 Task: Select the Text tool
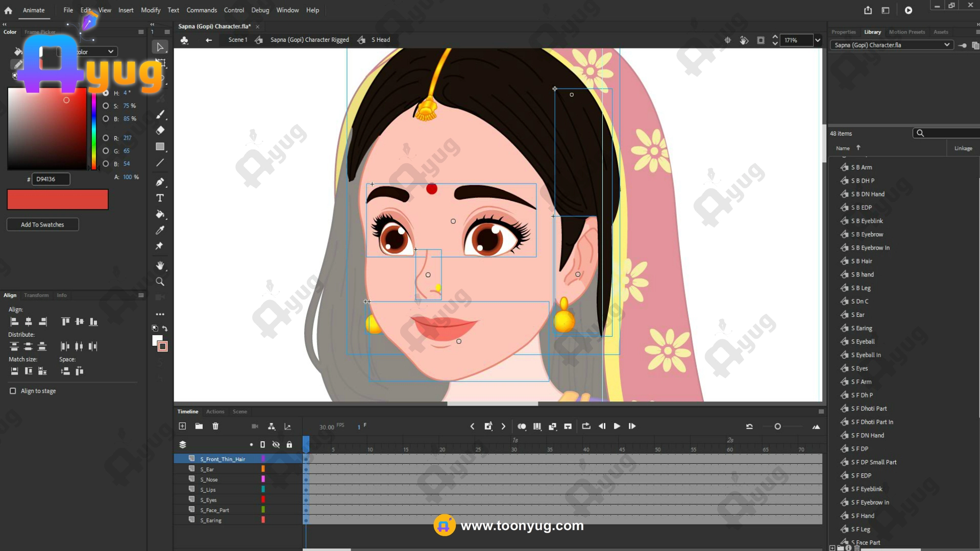(x=160, y=198)
